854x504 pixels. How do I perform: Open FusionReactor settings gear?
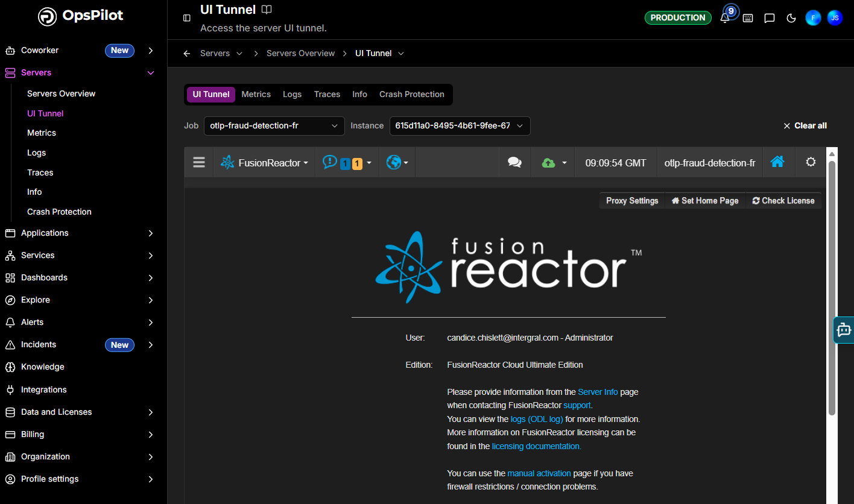pos(811,162)
